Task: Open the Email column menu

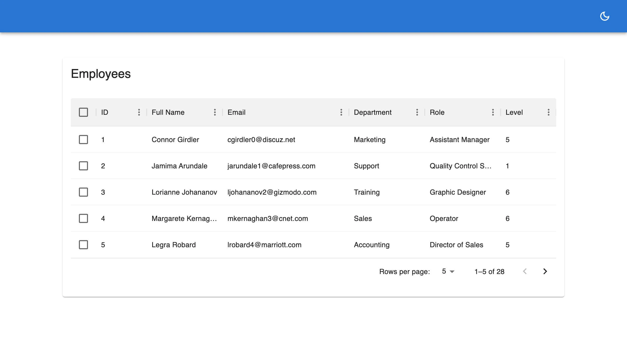Action: [x=341, y=112]
